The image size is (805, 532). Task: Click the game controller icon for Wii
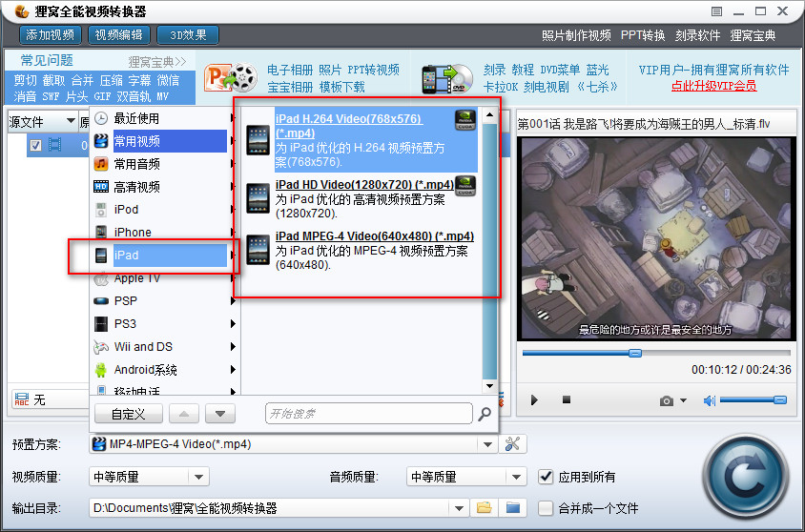[101, 347]
